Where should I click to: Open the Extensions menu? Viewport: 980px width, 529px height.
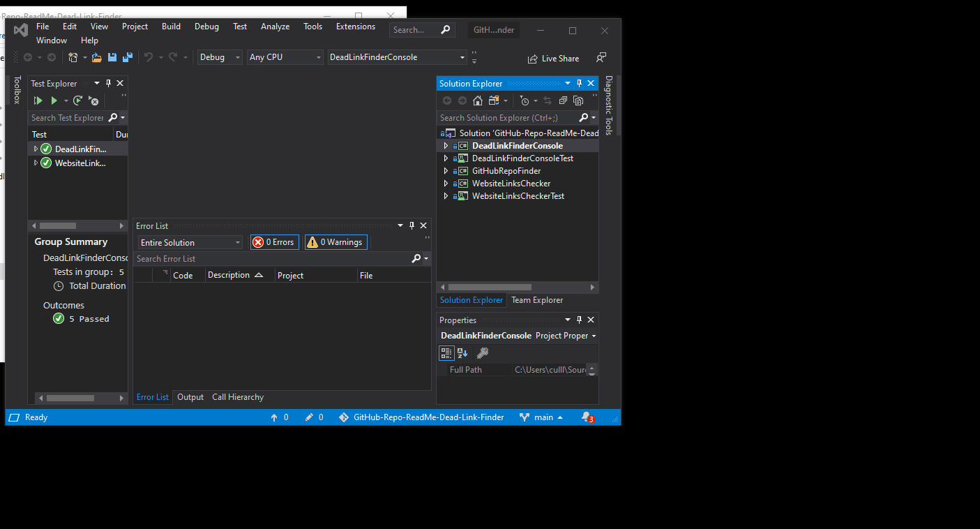(x=356, y=27)
